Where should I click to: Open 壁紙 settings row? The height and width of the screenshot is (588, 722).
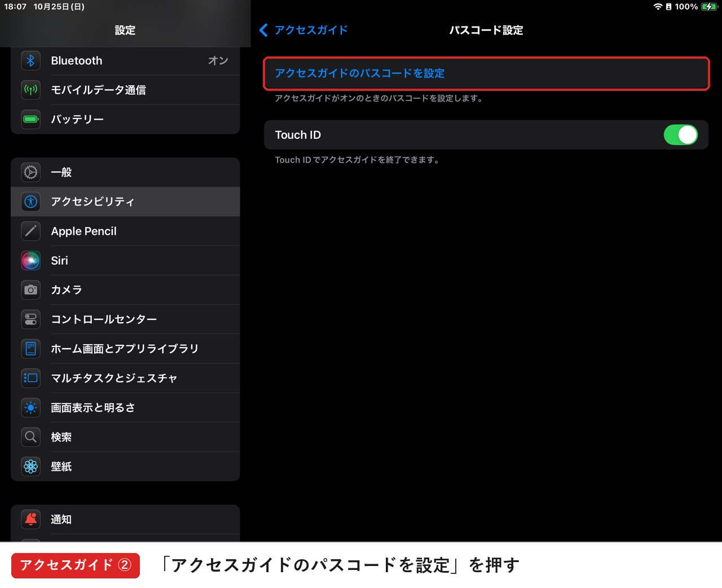click(x=125, y=466)
